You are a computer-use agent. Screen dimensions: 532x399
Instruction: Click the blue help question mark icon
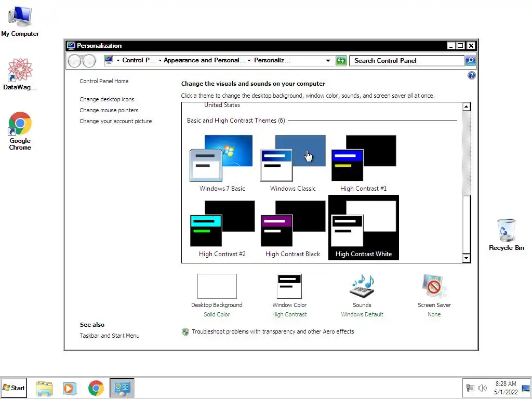[471, 75]
